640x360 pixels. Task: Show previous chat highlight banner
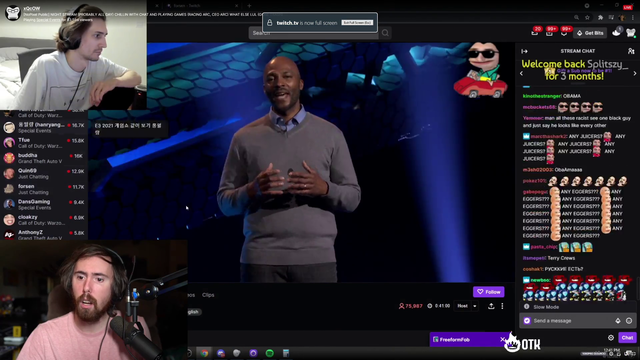point(522,73)
